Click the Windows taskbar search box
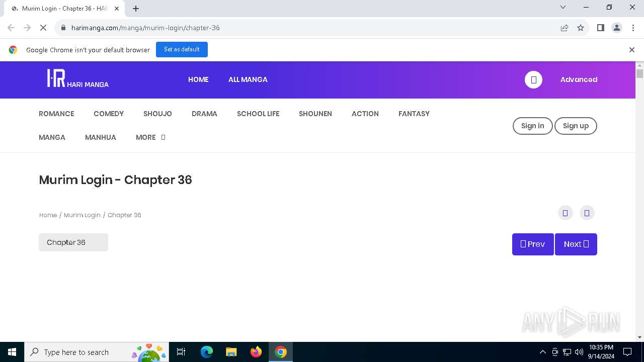Screen dimensions: 644x362 [96, 352]
